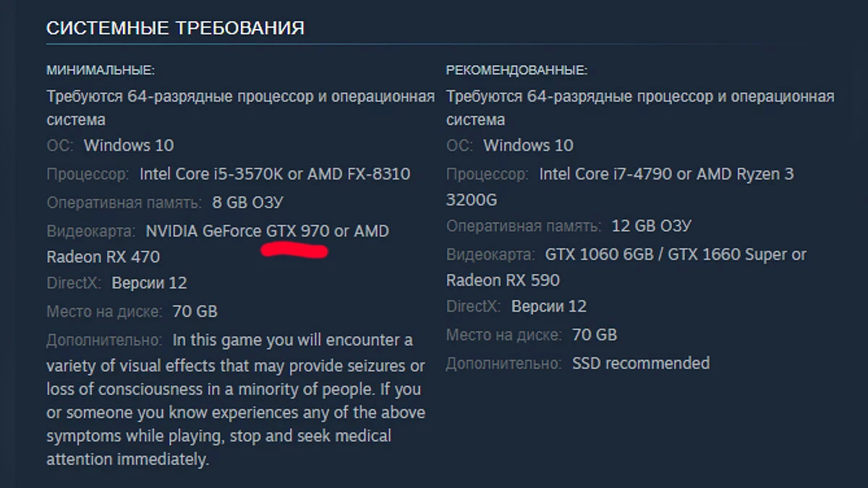This screenshot has width=868, height=488.
Task: Click the "СИСТЕМНЫЕ ТРЕБОВАНИЯ" heading
Action: [175, 28]
